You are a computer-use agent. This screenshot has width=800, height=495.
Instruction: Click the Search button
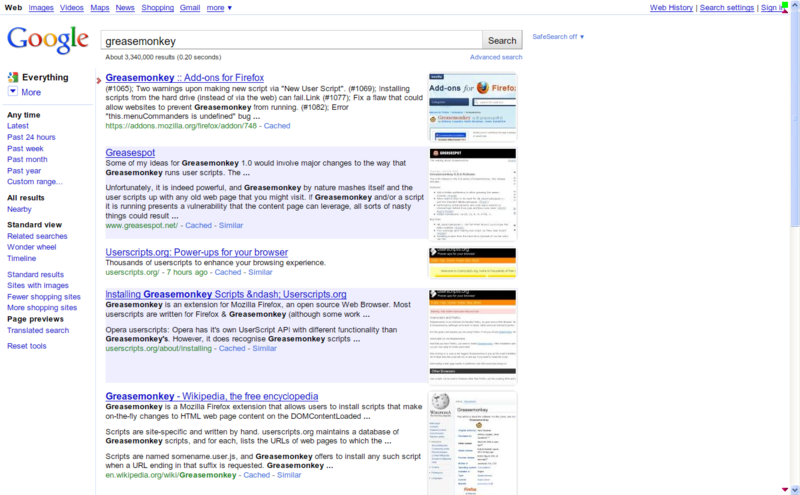(x=502, y=40)
